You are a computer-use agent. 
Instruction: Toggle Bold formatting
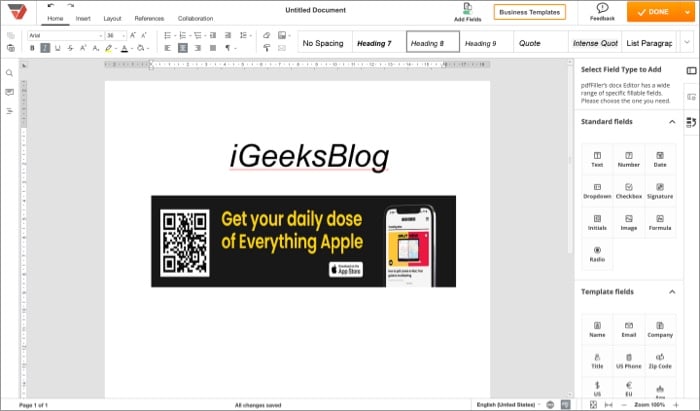(x=32, y=48)
